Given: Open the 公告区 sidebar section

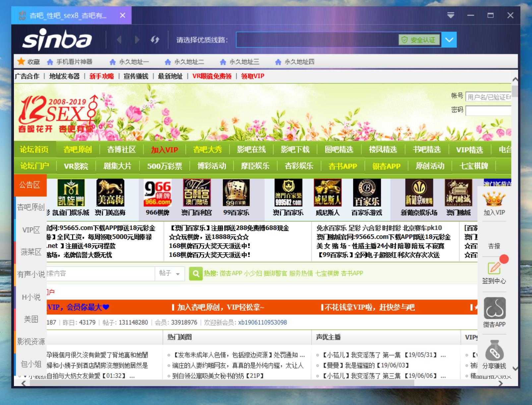Looking at the screenshot, I should (x=30, y=185).
